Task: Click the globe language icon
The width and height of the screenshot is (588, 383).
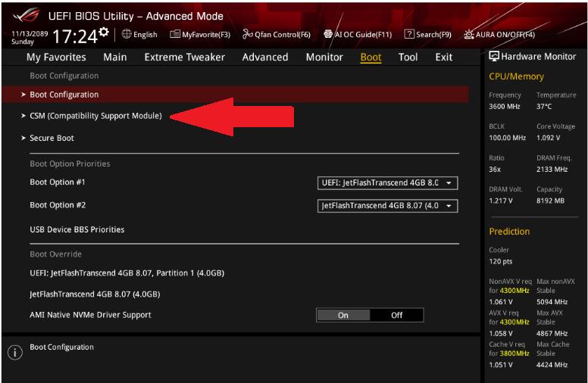Action: coord(127,34)
